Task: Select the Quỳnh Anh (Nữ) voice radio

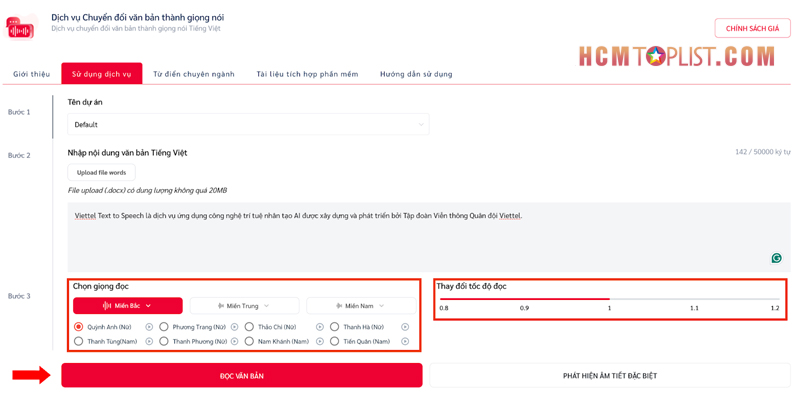Action: point(79,327)
